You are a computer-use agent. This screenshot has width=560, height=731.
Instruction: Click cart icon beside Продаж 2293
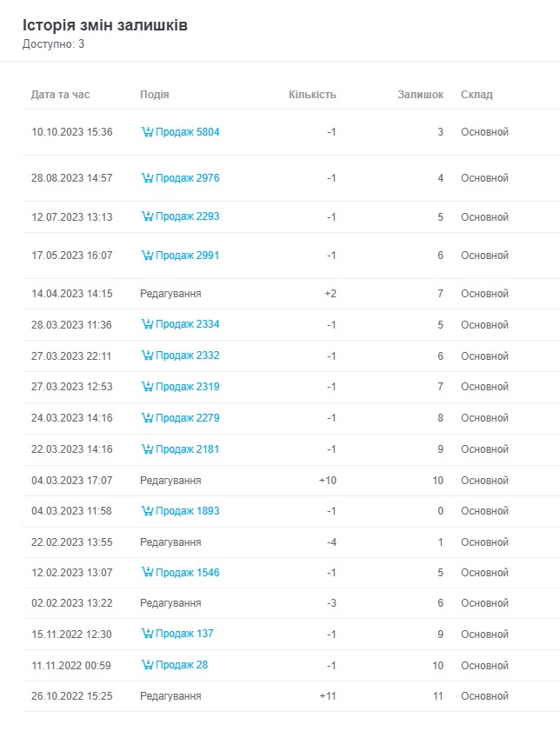pyautogui.click(x=147, y=217)
